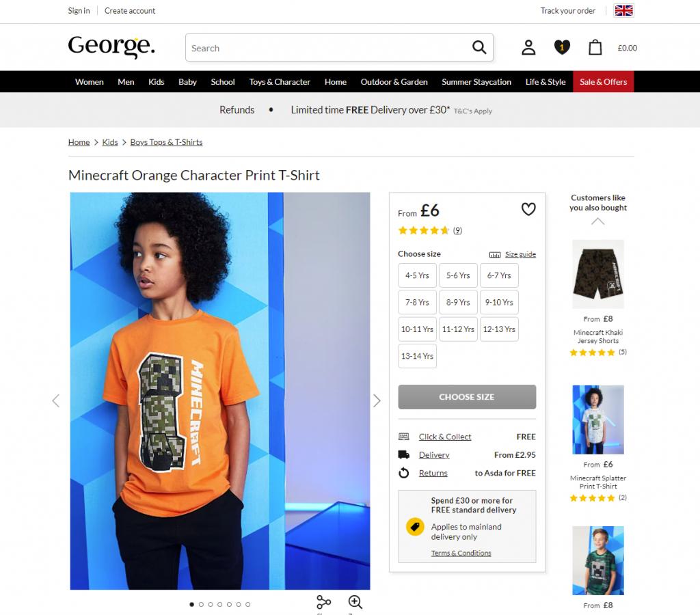Choose the 13-14 Yrs size option
Image resolution: width=700 pixels, height=615 pixels.
(417, 356)
